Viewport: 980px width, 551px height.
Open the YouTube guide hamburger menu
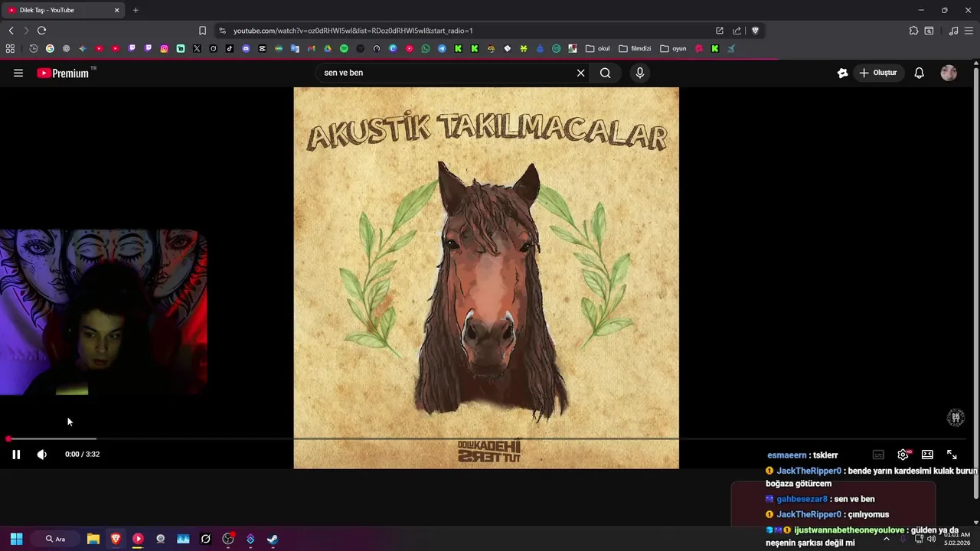(x=18, y=73)
